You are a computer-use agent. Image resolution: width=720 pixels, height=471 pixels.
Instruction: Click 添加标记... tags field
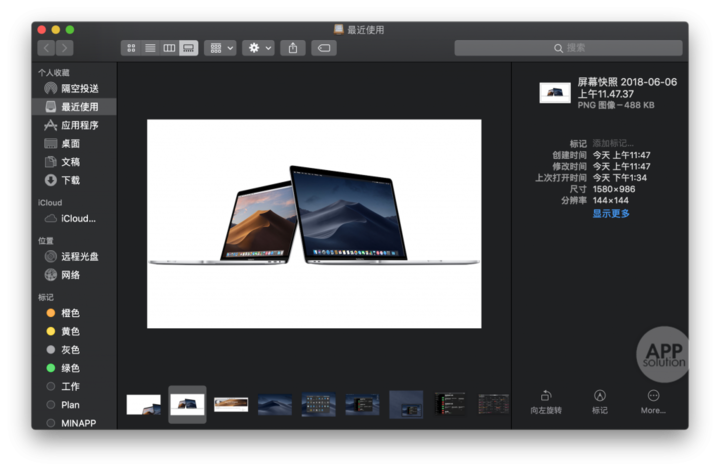[x=613, y=143]
